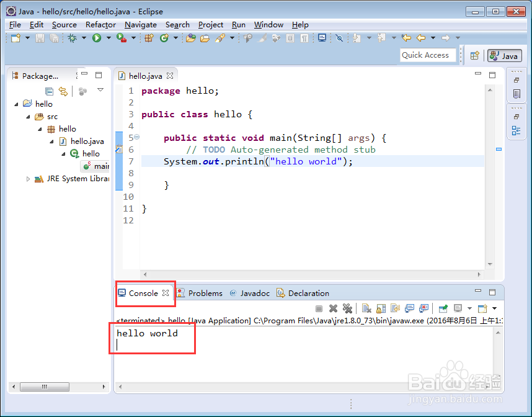The image size is (532, 417).
Task: Create a new Java class via toolbar icon
Action: (164, 38)
